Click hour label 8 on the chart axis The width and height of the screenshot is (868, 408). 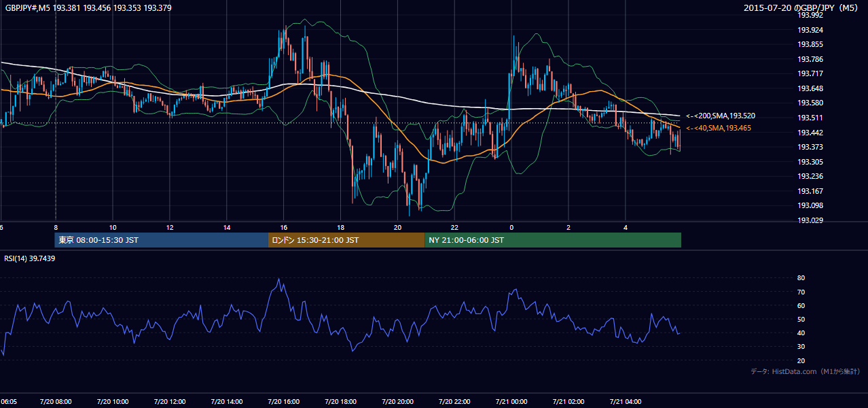pyautogui.click(x=56, y=227)
